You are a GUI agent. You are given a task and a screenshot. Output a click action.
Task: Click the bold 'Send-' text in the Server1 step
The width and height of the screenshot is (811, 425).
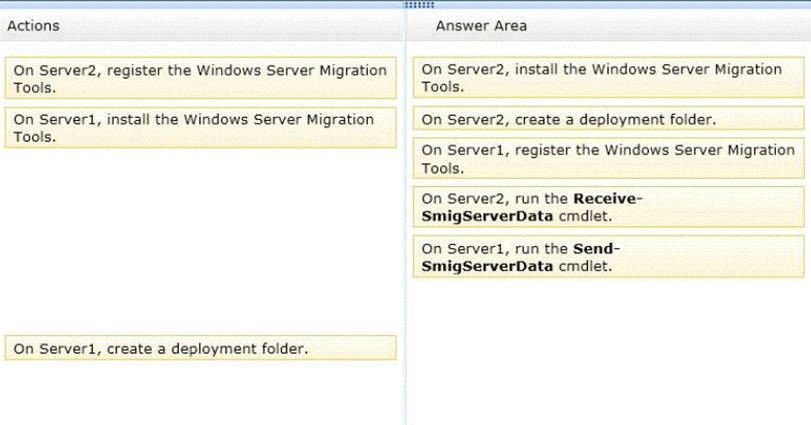pyautogui.click(x=597, y=247)
